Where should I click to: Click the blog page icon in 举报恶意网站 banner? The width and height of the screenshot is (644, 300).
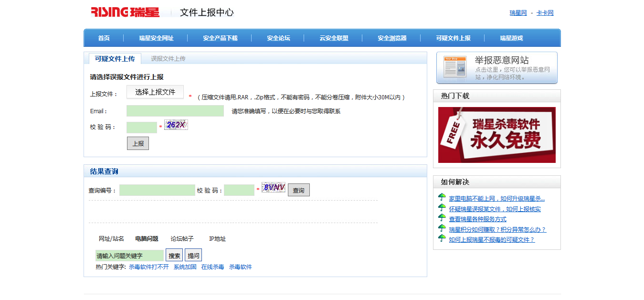click(x=455, y=67)
